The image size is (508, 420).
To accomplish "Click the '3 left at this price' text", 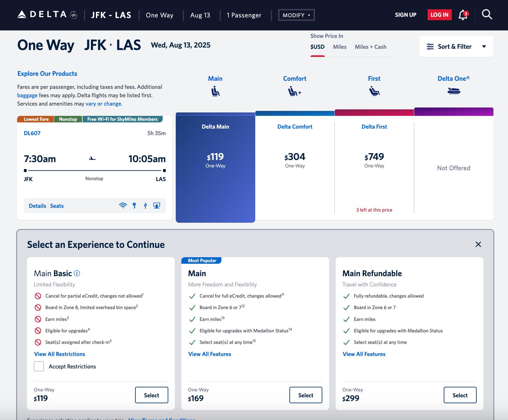I will click(374, 210).
